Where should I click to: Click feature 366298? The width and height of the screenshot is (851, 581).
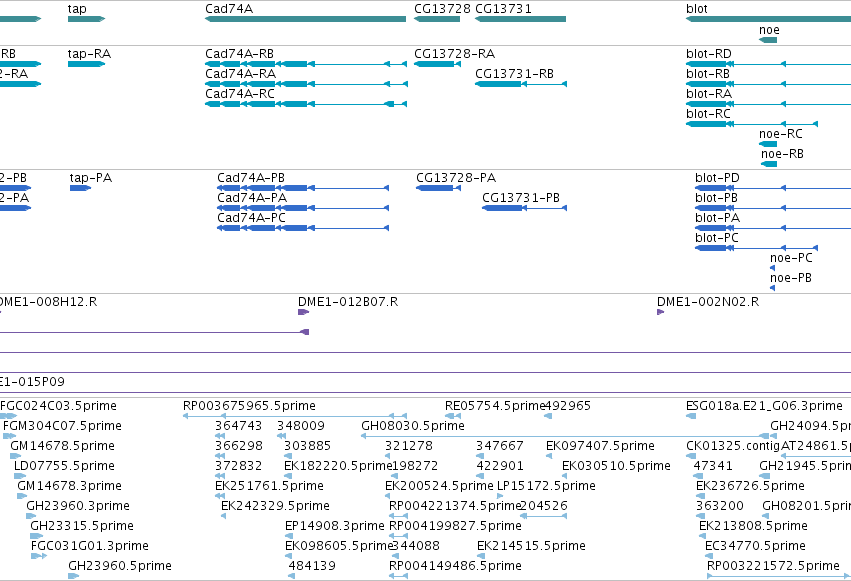[220, 456]
